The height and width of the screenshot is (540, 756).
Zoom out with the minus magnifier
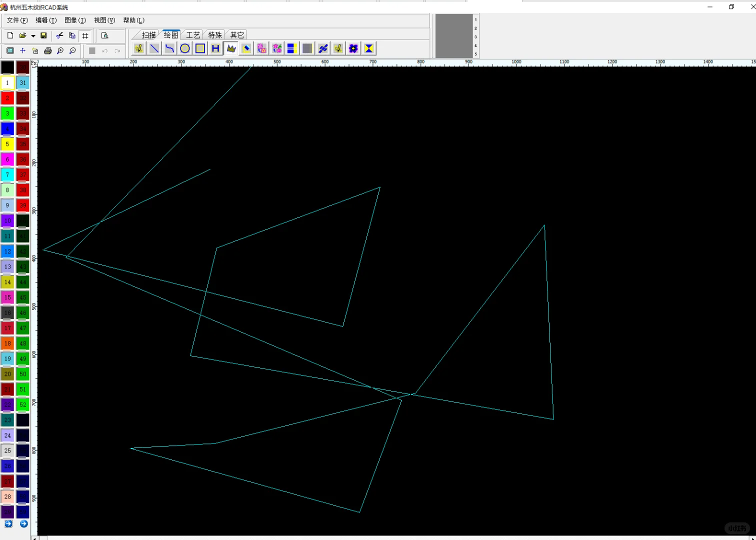tap(72, 50)
